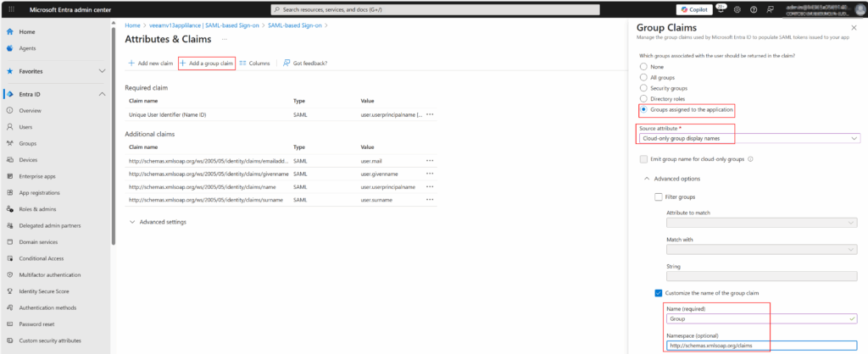
Task: Click the help question mark icon
Action: point(754,9)
